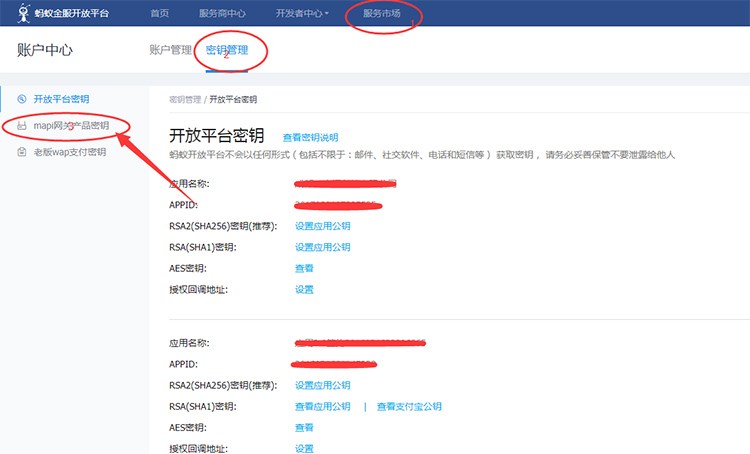The image size is (750, 454).
Task: Click the 密钥管理 breadcrumb link
Action: point(185,100)
